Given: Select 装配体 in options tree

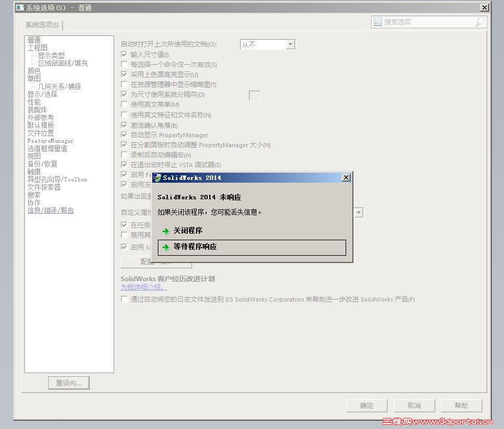Looking at the screenshot, I should 37,110.
